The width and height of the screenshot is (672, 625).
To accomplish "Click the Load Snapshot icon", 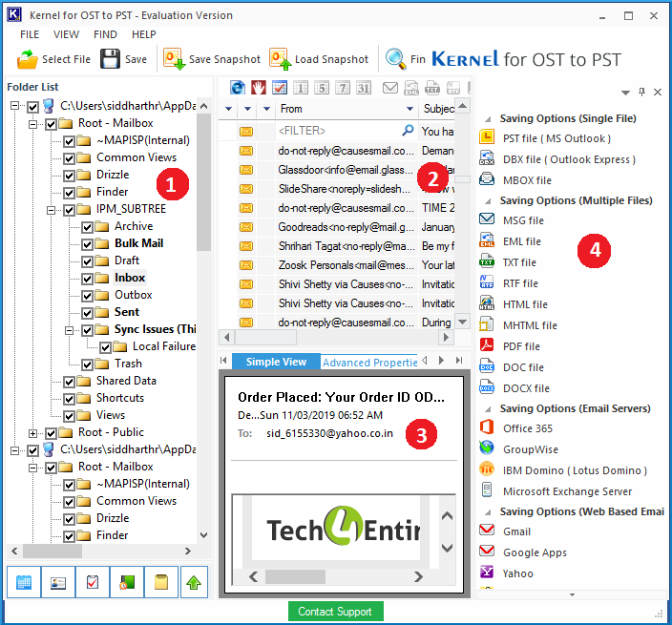I will (x=281, y=59).
